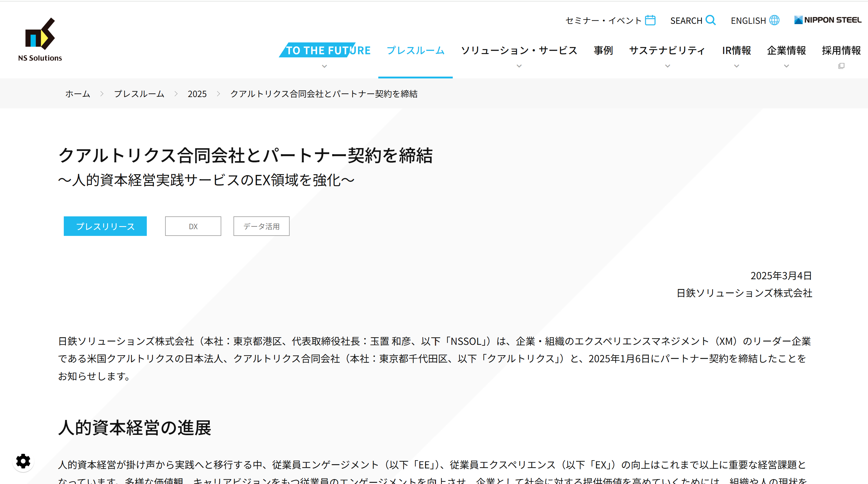Image resolution: width=868 pixels, height=484 pixels.
Task: Click the search magnifier icon
Action: (x=710, y=20)
